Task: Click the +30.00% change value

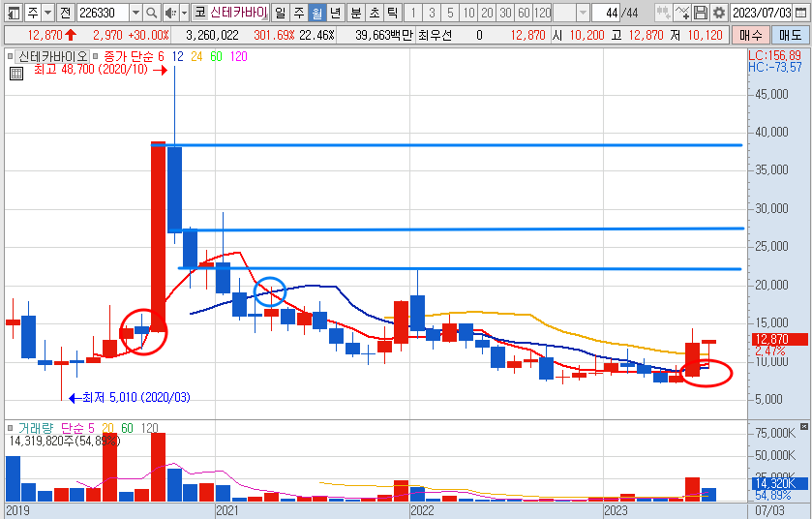Action: tap(148, 35)
